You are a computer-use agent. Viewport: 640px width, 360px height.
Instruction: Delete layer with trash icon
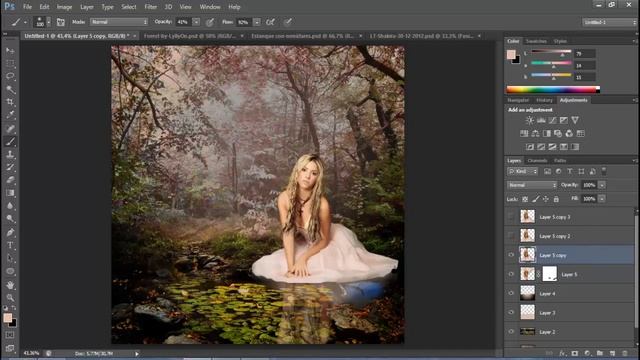[x=624, y=353]
